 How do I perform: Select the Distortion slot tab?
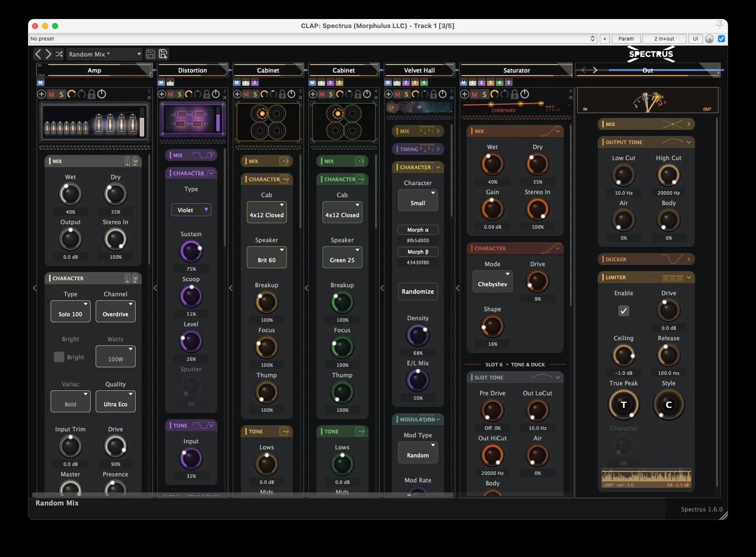193,71
